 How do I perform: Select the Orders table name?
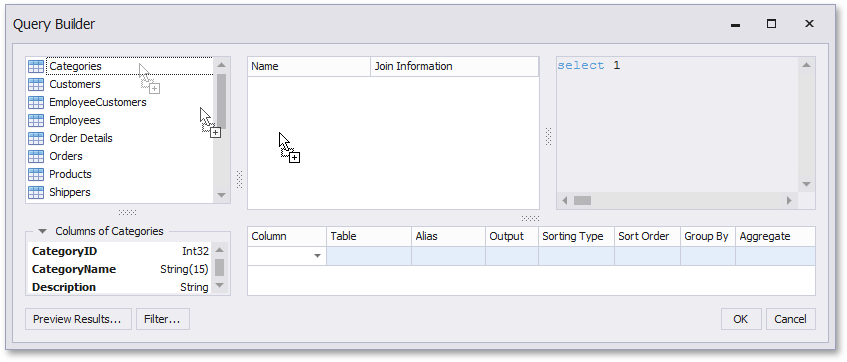[x=66, y=156]
